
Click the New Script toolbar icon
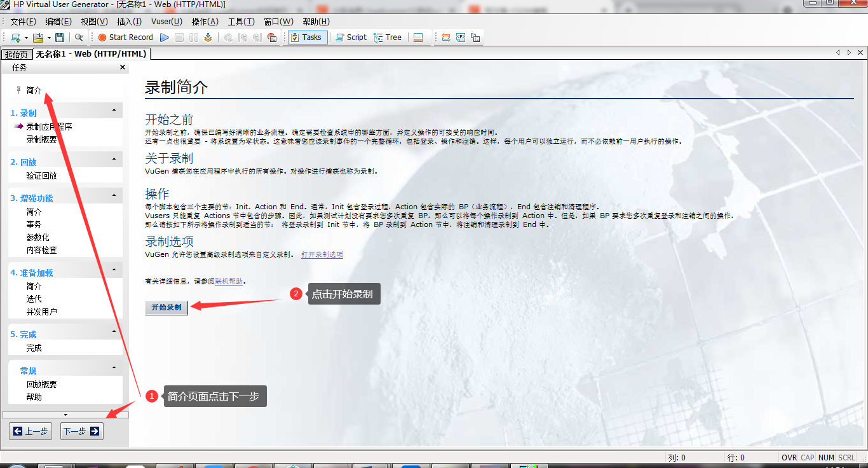[x=15, y=38]
